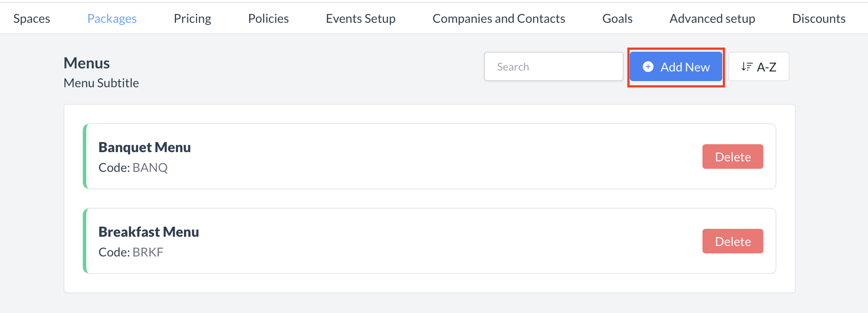Open the Spaces tab
Image resolution: width=868 pixels, height=313 pixels.
(32, 18)
